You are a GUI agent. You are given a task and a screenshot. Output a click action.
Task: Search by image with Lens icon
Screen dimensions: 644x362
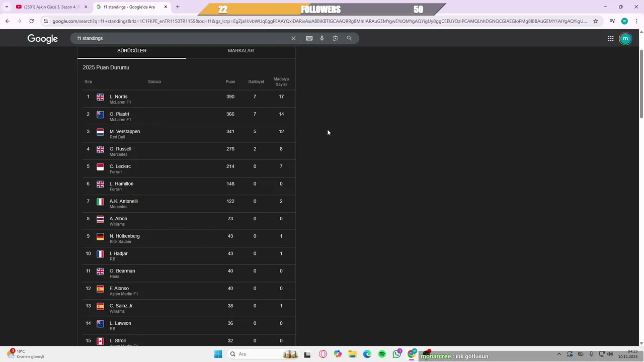pos(336,38)
